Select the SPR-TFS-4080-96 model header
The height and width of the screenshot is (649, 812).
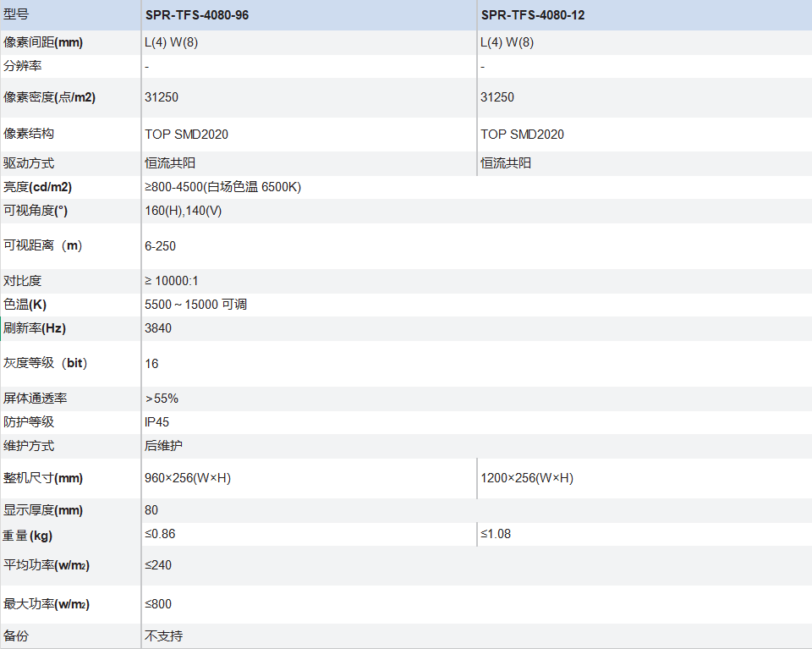(197, 15)
